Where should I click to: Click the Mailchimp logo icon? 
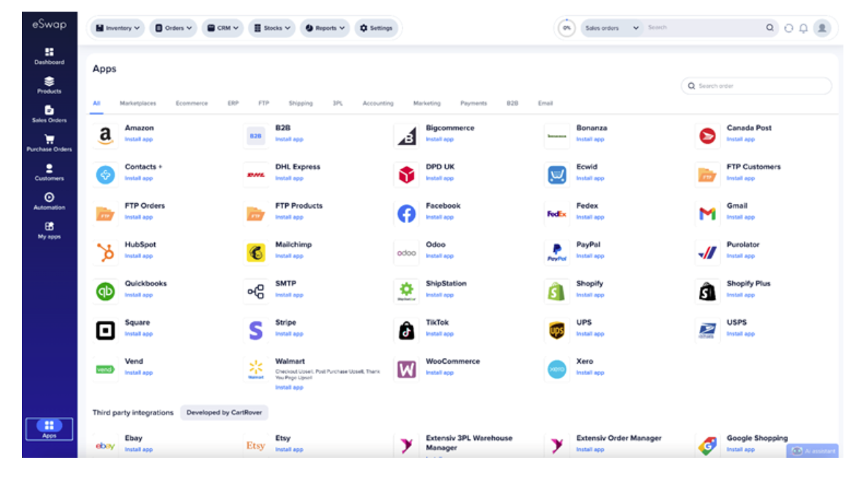coord(256,252)
